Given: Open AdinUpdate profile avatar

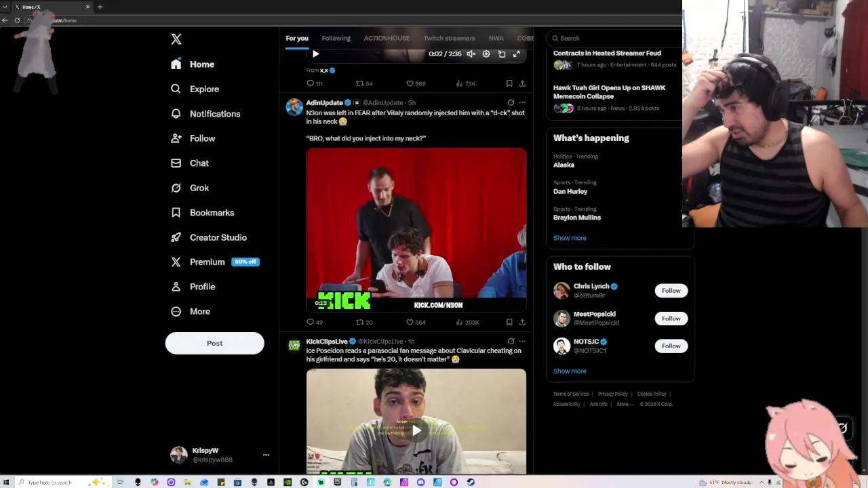Looking at the screenshot, I should [294, 107].
